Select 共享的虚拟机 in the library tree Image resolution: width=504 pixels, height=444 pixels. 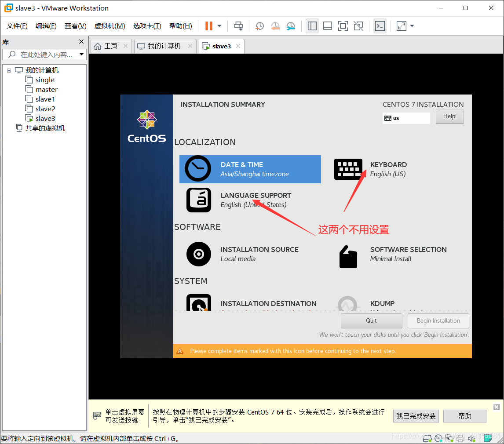pos(45,128)
